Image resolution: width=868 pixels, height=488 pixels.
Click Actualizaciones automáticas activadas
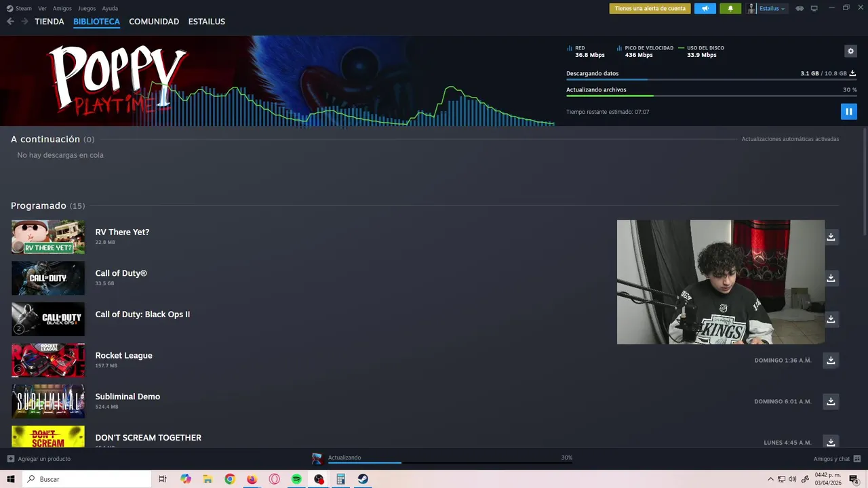tap(790, 139)
